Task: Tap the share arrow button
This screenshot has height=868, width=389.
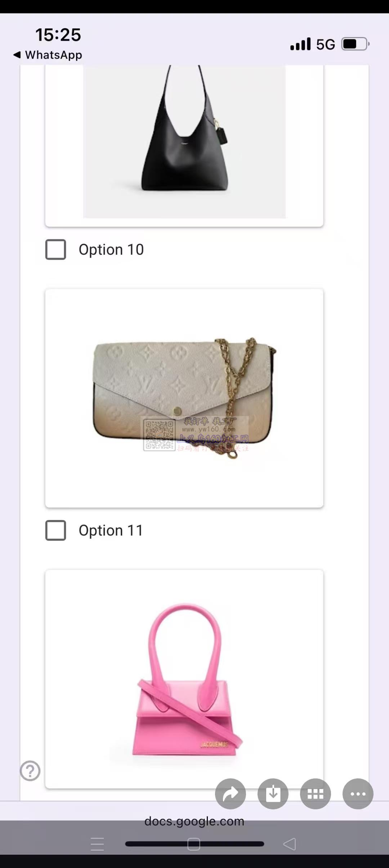Action: coord(231,794)
